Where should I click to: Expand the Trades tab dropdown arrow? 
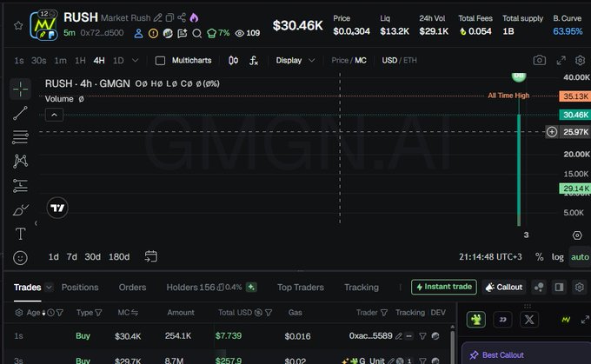[x=49, y=288]
